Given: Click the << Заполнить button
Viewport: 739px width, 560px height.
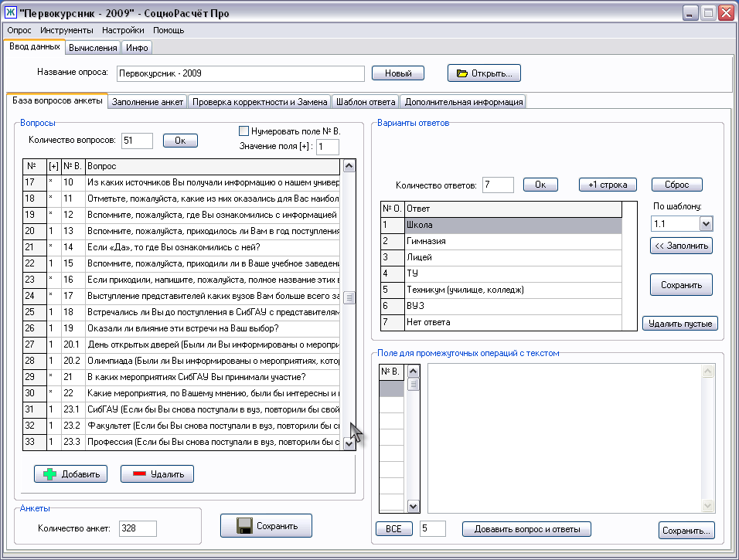Looking at the screenshot, I should point(681,246).
